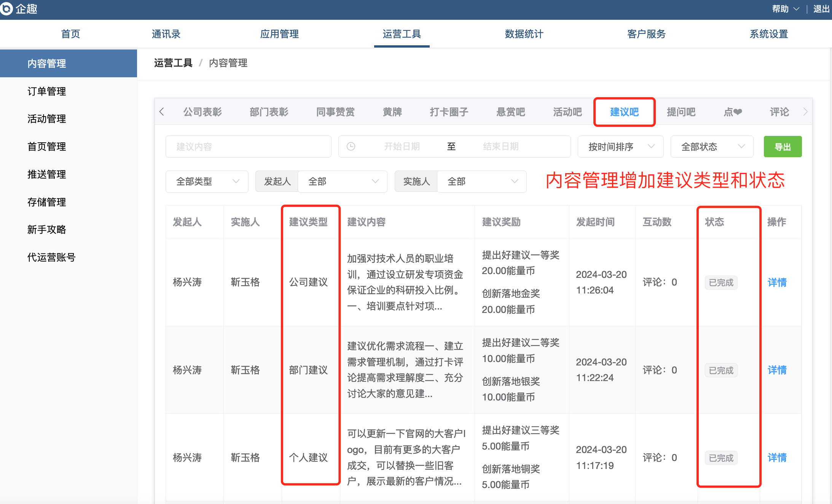Image resolution: width=832 pixels, height=504 pixels.
Task: Click the 开始日期 date input
Action: tap(402, 147)
